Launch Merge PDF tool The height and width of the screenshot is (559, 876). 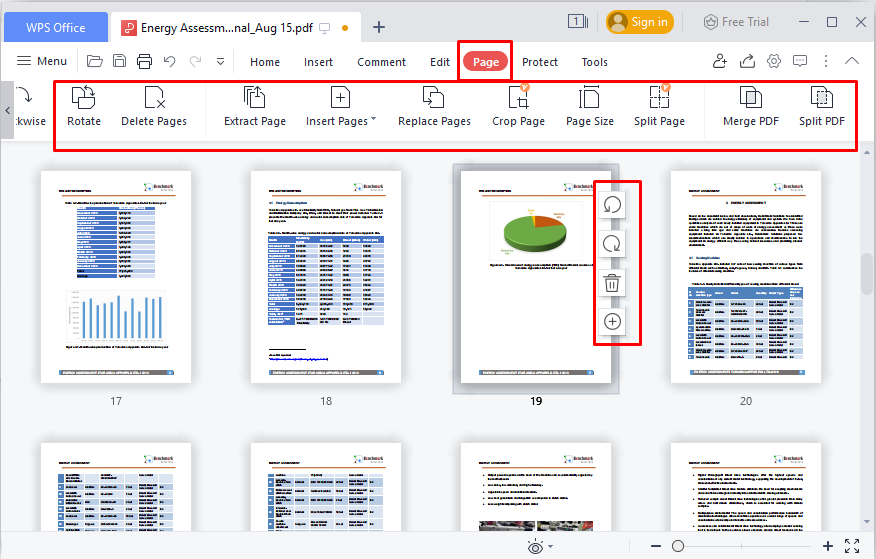[751, 107]
